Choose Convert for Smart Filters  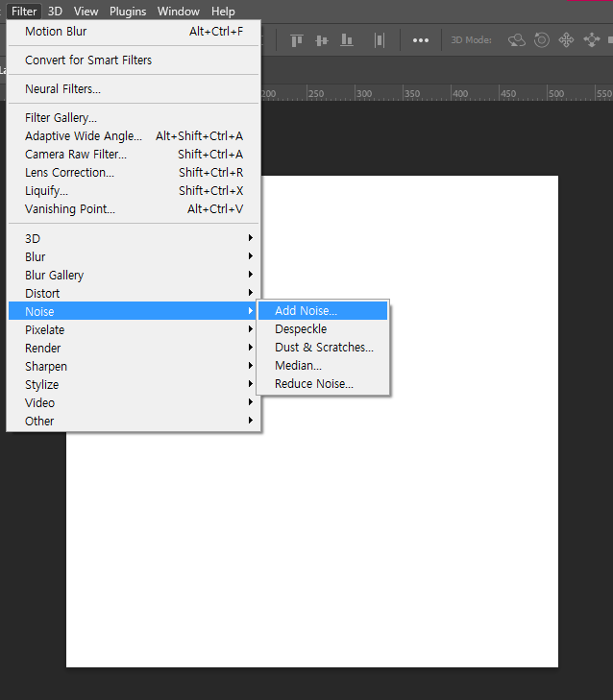click(134, 60)
